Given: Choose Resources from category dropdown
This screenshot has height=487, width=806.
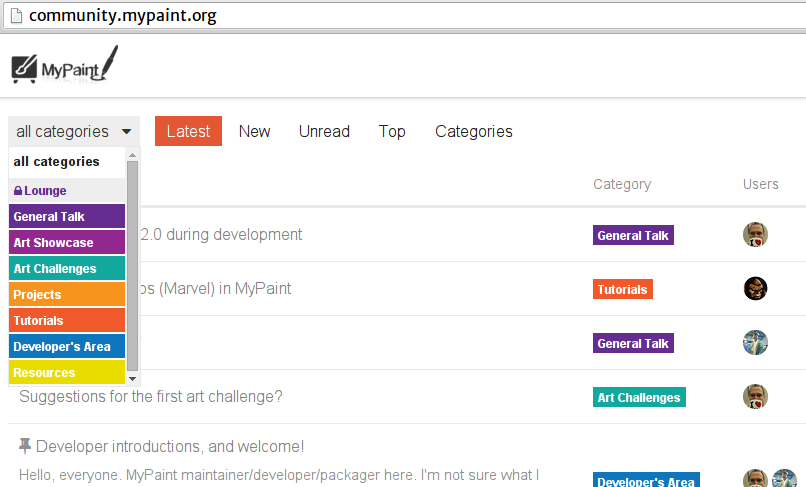Looking at the screenshot, I should point(67,372).
